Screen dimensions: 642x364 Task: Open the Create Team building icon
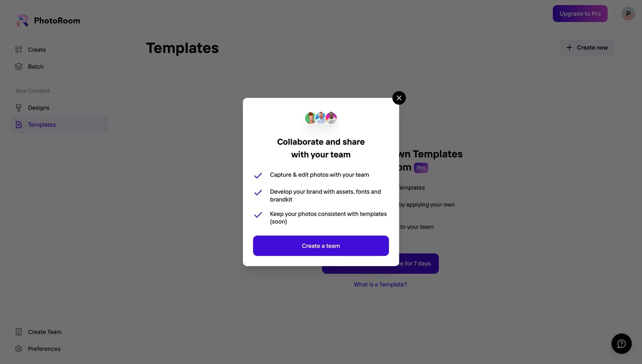(19, 332)
